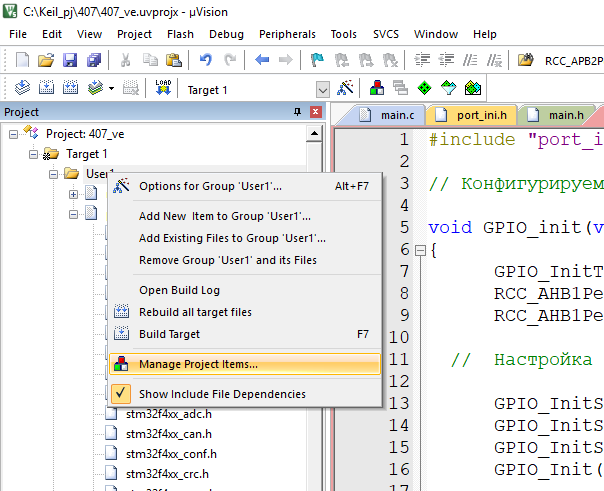Click the Uncomment selection toolbar icon
Viewport: 604px width, 491px height.
pyautogui.click(x=494, y=60)
